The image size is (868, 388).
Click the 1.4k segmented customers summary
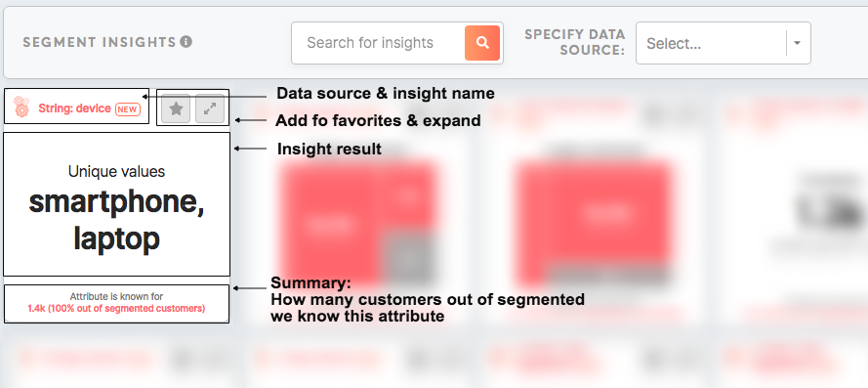tap(116, 308)
